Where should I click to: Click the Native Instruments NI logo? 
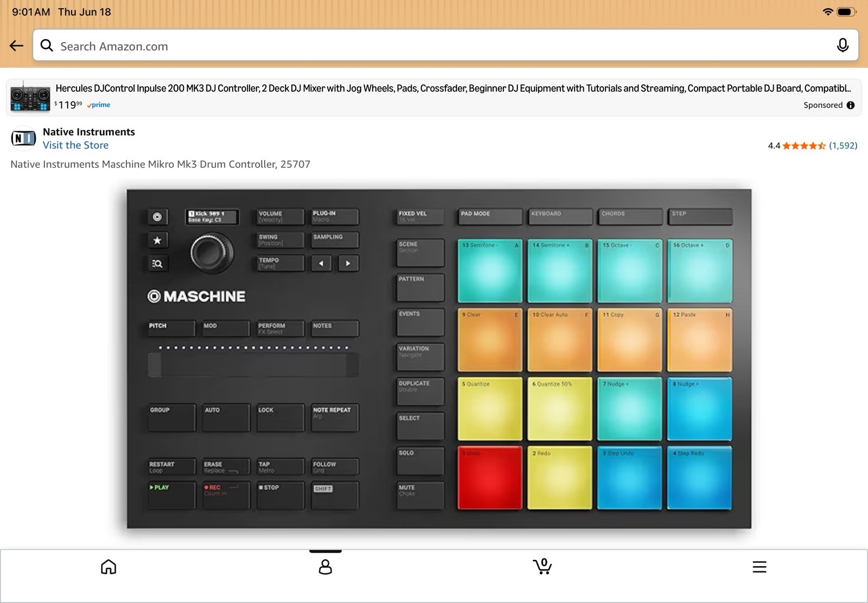pos(23,138)
